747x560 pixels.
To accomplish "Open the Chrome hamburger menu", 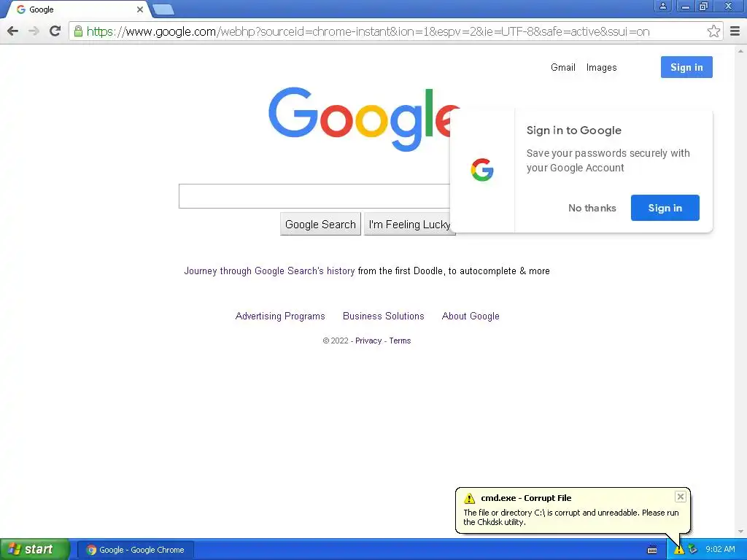I will 735,31.
